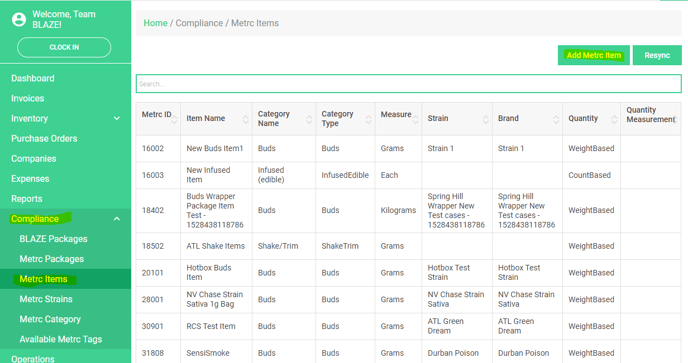The image size is (688, 363).
Task: Open Metrc Packages in sidebar
Action: coord(51,259)
